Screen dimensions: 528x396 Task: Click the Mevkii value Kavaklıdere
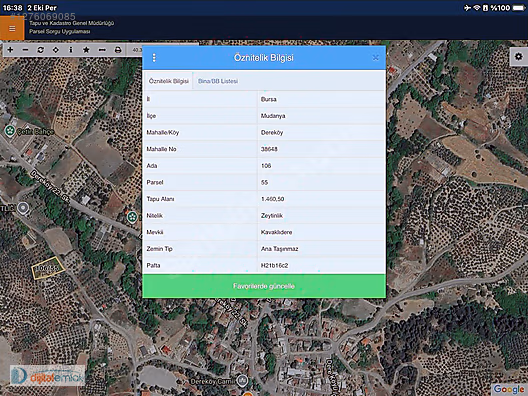coord(276,232)
